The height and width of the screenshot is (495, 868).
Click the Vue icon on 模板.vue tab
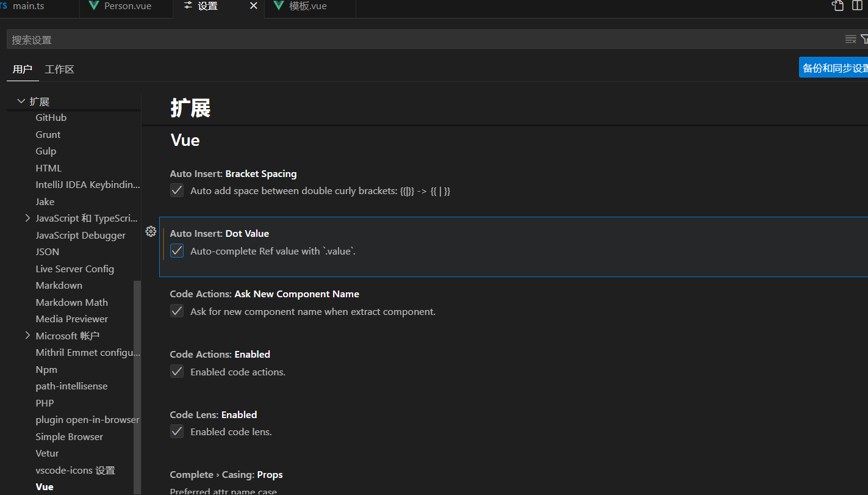point(279,6)
